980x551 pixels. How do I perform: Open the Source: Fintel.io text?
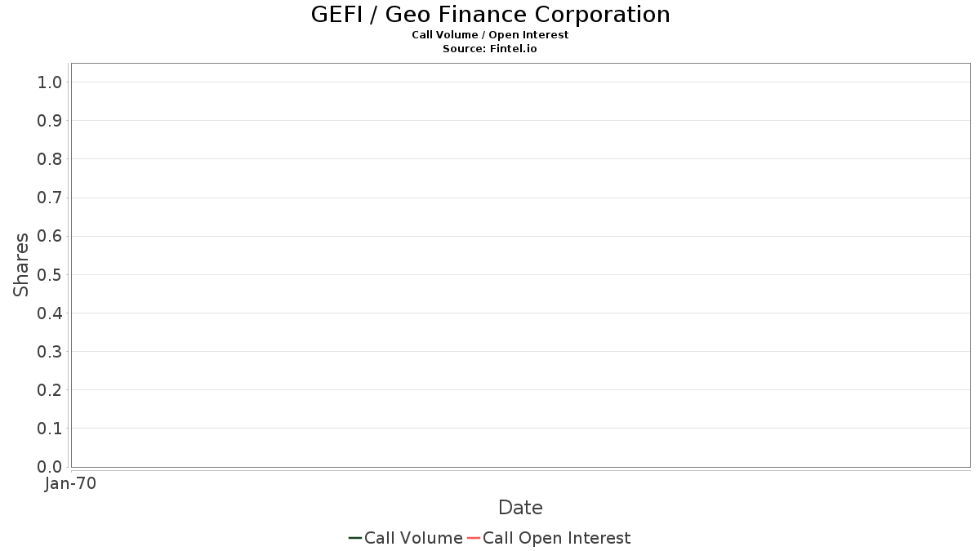(490, 49)
